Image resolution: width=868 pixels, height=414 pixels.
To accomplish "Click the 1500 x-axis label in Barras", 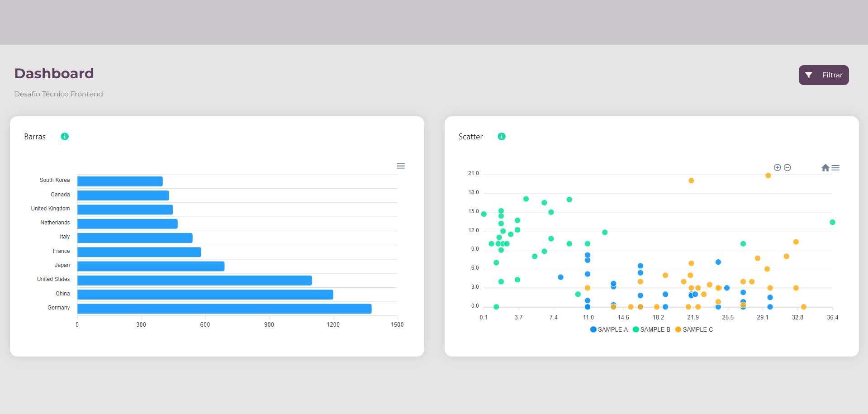I will coord(397,325).
